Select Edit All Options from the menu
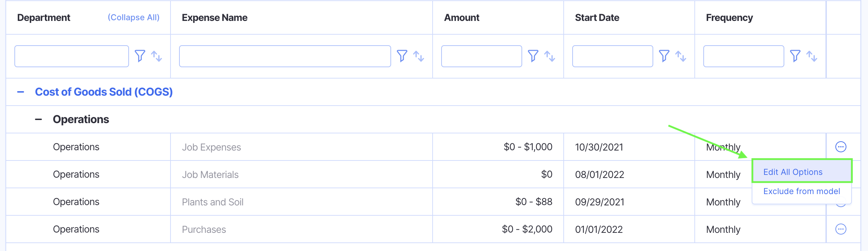 tap(793, 172)
